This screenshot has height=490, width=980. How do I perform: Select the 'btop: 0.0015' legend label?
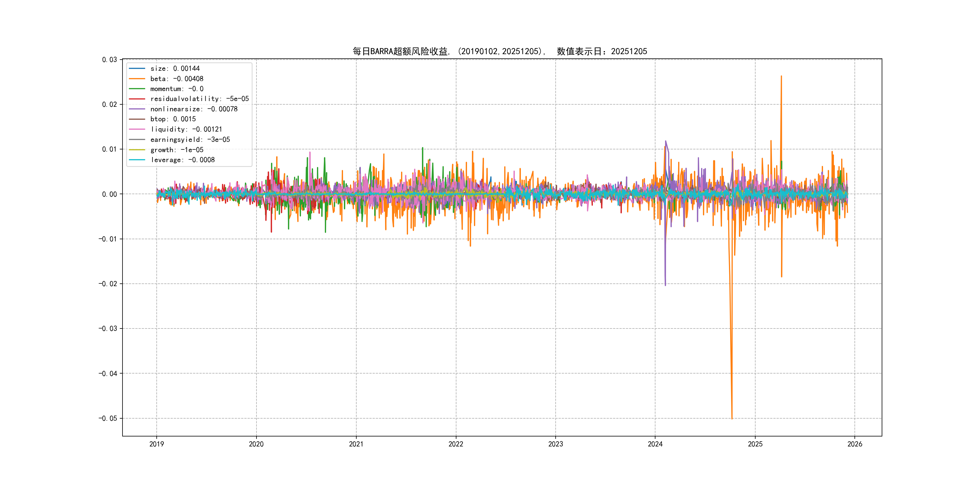[x=173, y=119]
